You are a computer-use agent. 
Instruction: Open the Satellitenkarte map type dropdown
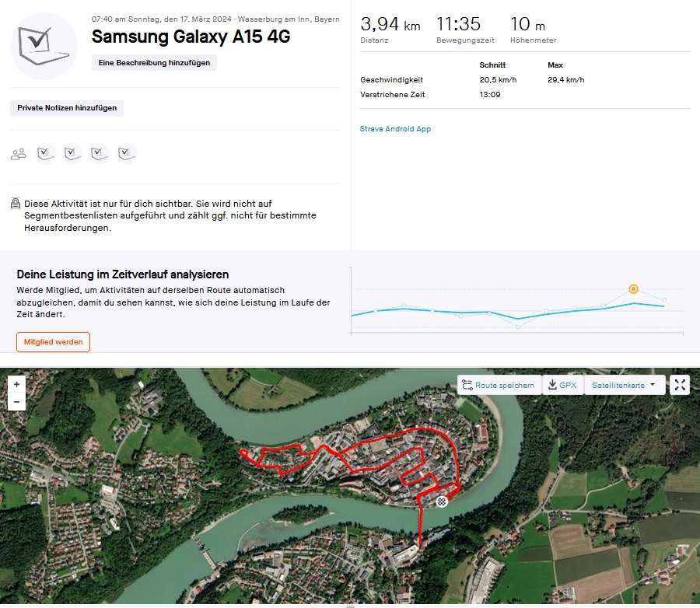point(625,385)
